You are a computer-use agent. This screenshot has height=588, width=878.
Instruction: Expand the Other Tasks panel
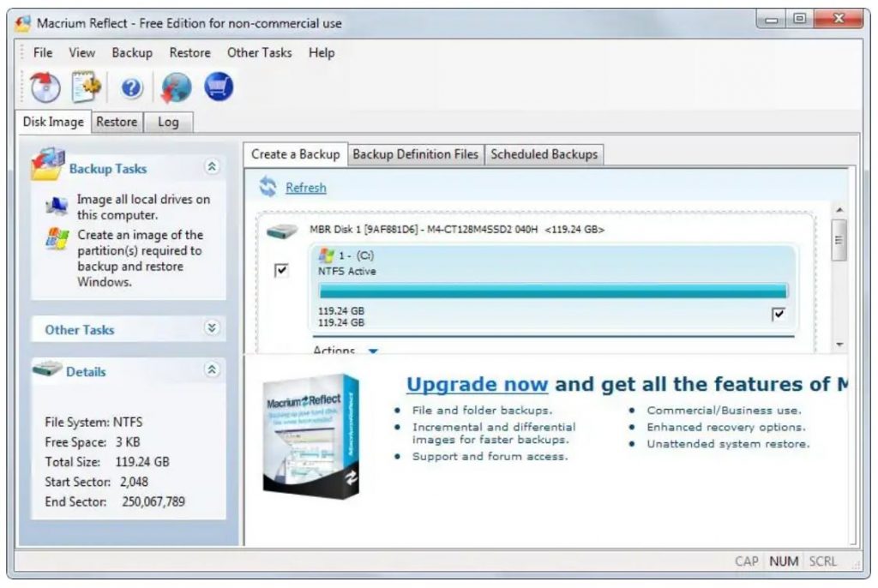(212, 328)
